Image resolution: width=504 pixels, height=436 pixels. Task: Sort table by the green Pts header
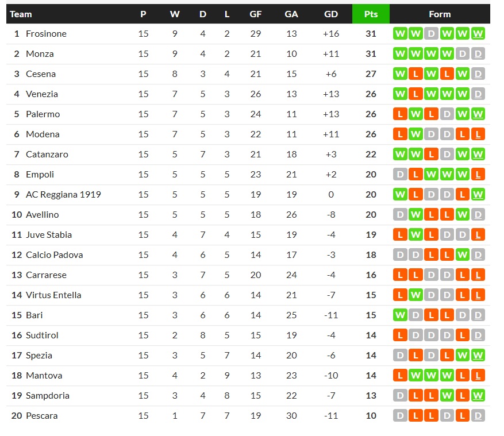(371, 14)
